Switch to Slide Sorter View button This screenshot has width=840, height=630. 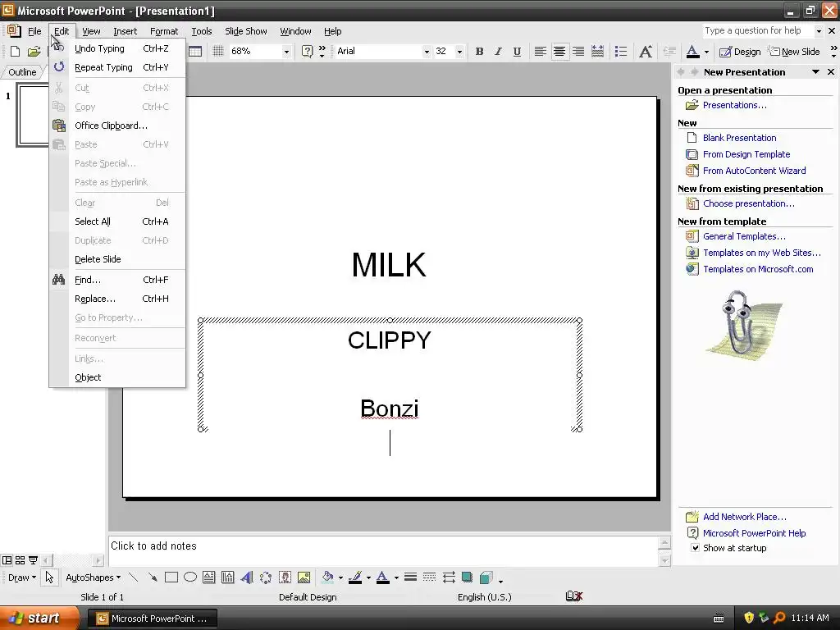(20, 560)
